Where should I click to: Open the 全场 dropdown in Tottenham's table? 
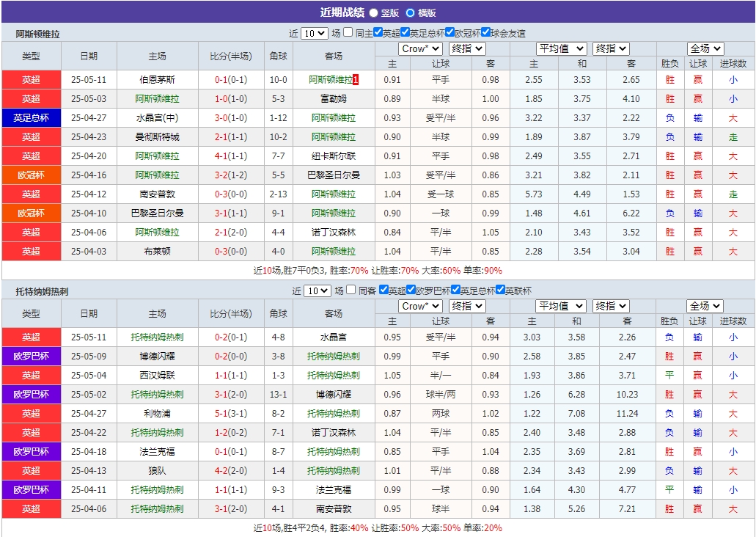point(705,306)
